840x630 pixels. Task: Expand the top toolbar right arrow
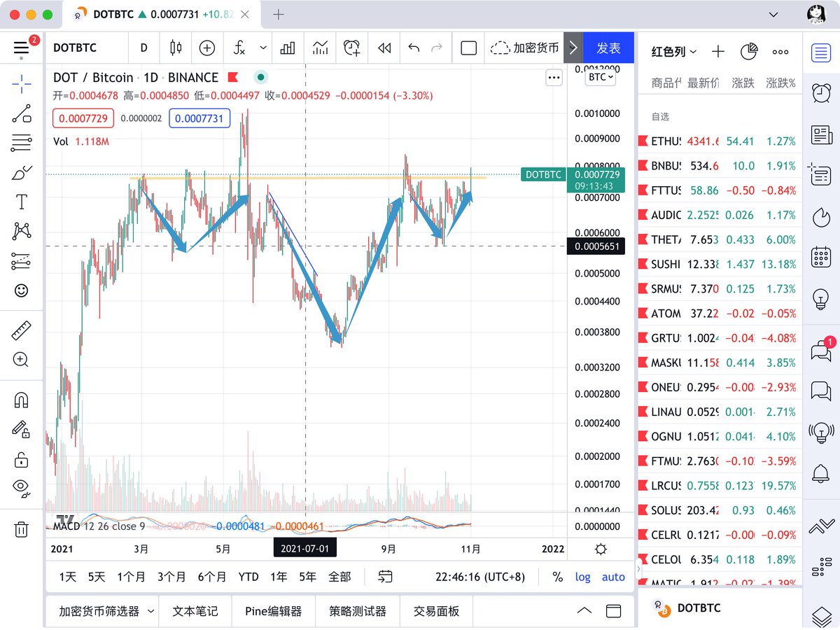tap(573, 48)
